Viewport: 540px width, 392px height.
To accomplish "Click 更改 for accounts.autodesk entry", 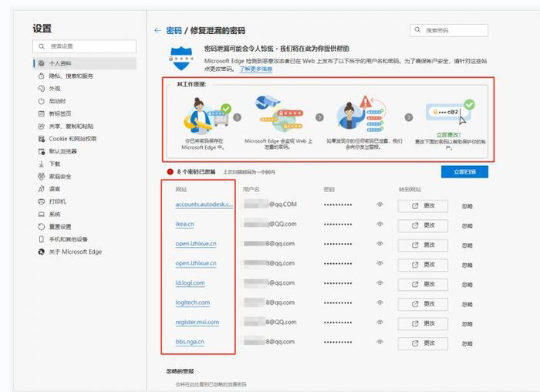I will [423, 205].
